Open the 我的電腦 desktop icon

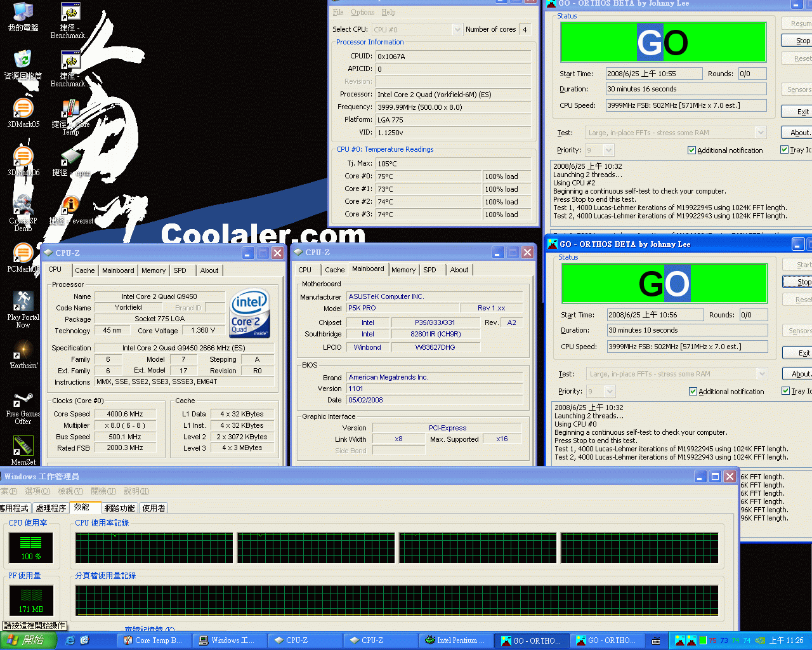[23, 17]
